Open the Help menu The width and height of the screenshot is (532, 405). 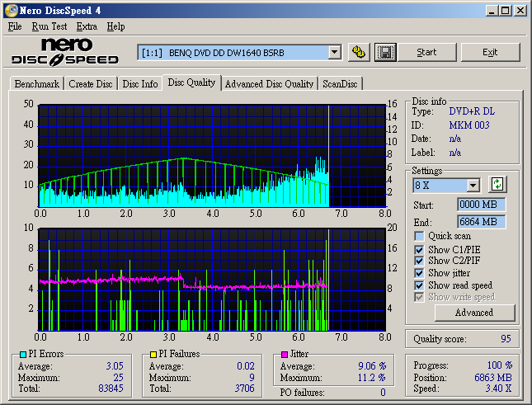(x=115, y=26)
